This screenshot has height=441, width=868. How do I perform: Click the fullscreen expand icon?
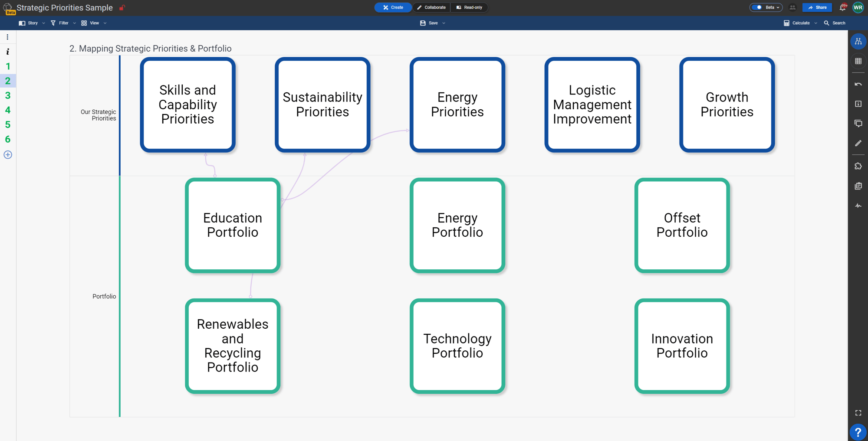858,413
